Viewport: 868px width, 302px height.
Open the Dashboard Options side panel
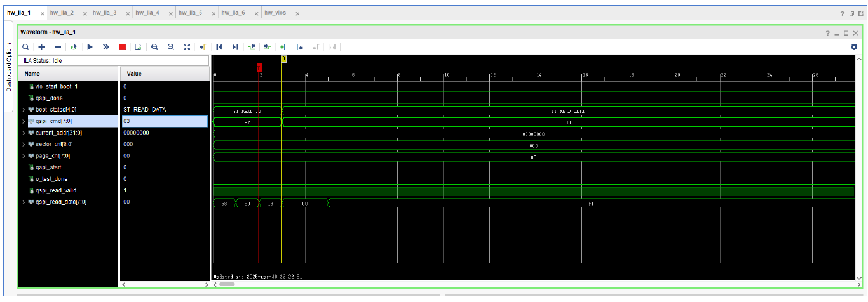9,67
